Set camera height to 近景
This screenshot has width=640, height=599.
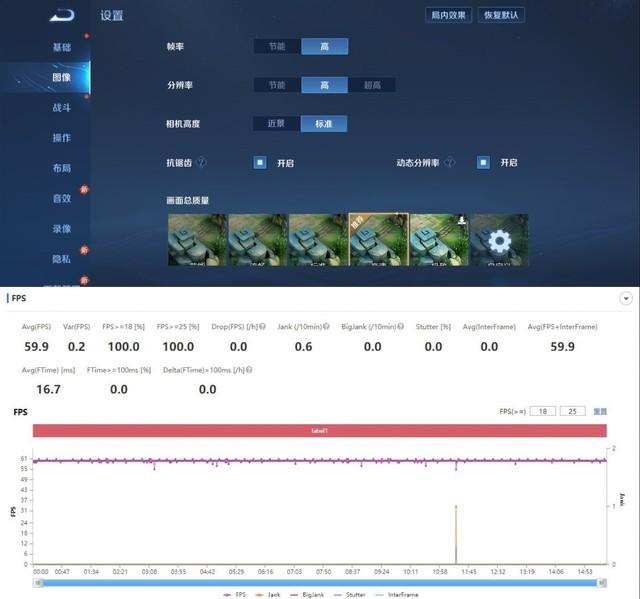(277, 124)
